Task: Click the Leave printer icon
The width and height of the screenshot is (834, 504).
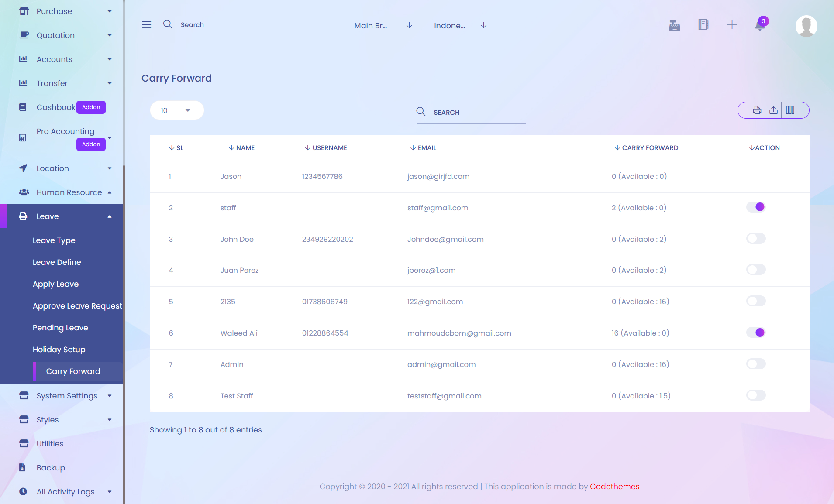Action: coord(23,216)
